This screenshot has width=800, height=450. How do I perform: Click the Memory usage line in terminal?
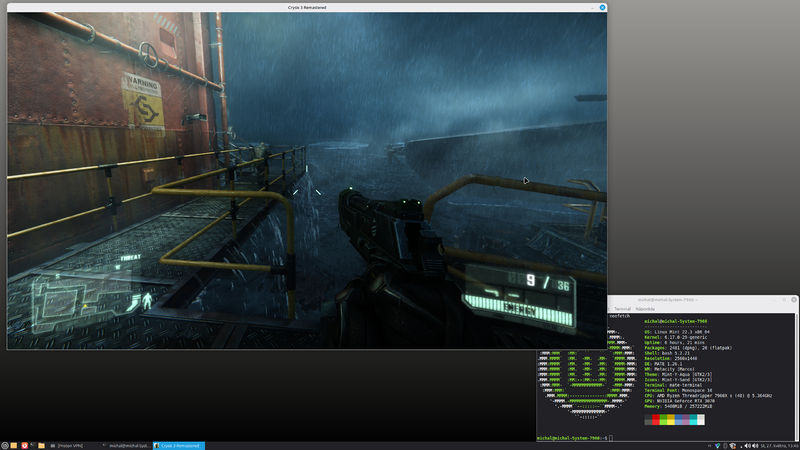click(x=678, y=406)
